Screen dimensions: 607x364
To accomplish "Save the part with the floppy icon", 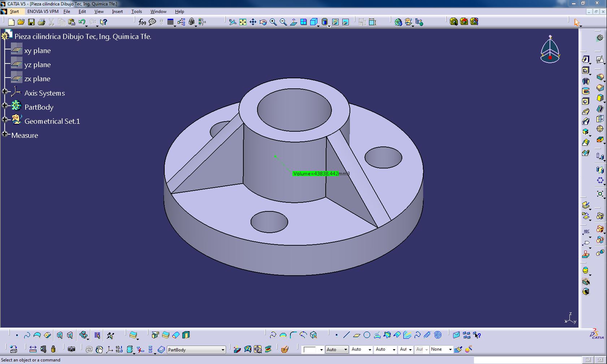I will point(31,22).
